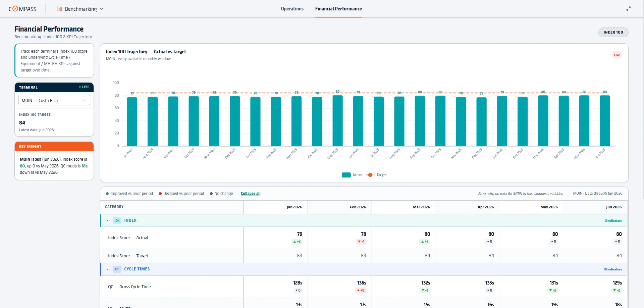The width and height of the screenshot is (644, 308).
Task: Click the No change legend dot
Action: click(211, 194)
